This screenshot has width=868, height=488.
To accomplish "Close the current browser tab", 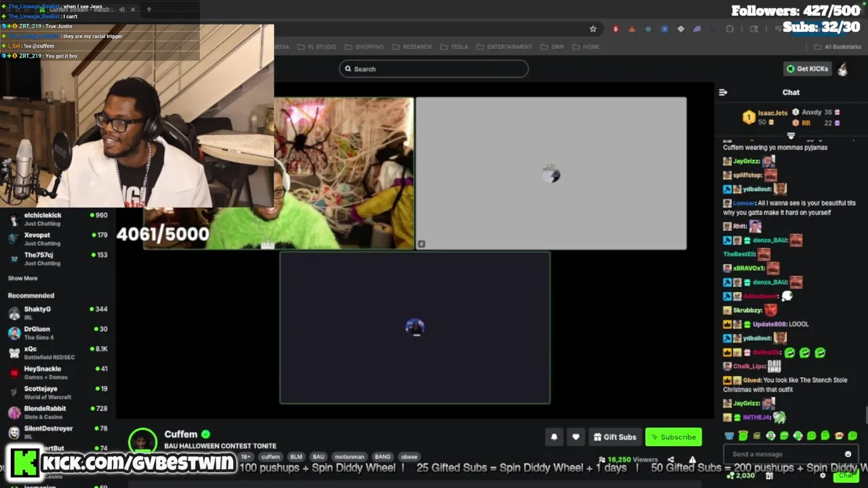I will click(x=132, y=9).
